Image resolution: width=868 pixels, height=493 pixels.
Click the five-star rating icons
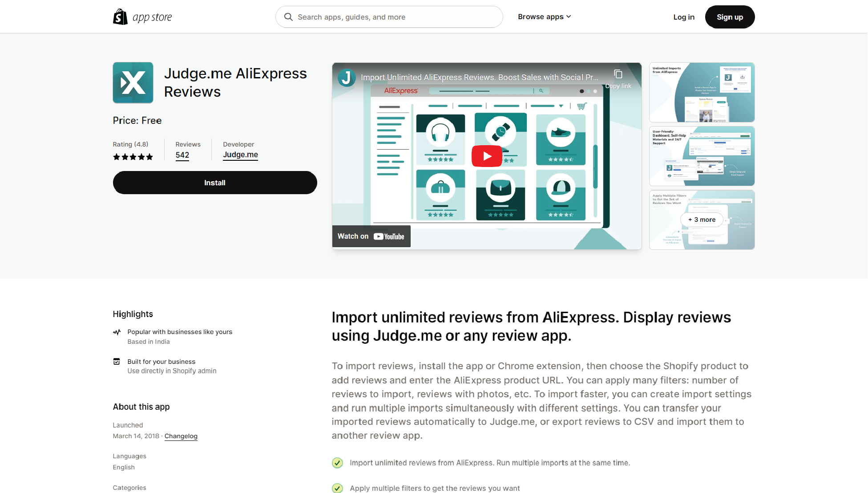133,157
